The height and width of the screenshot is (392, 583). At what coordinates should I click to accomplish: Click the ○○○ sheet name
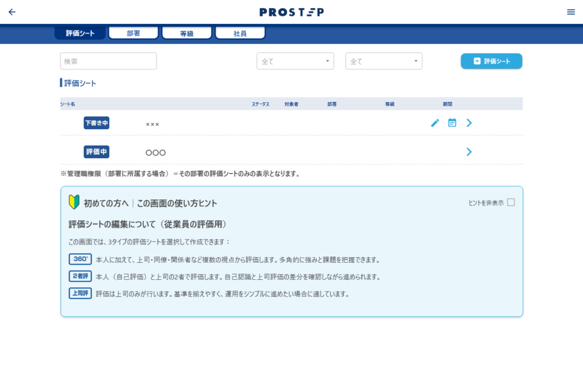point(155,153)
